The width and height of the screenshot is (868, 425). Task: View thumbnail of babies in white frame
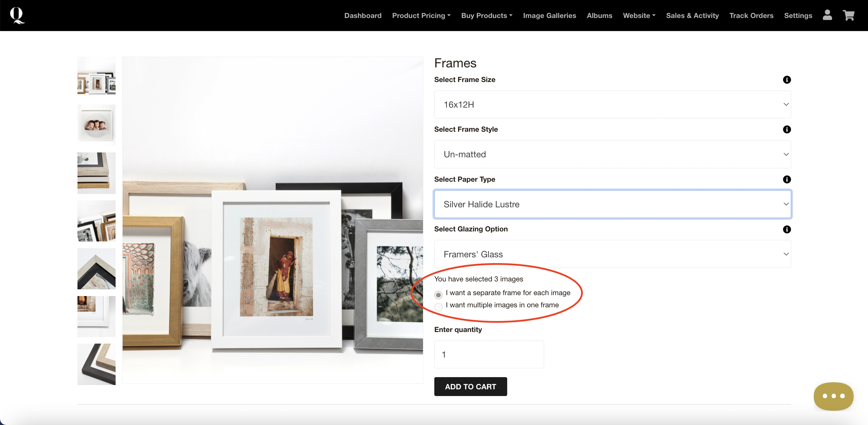pyautogui.click(x=96, y=125)
